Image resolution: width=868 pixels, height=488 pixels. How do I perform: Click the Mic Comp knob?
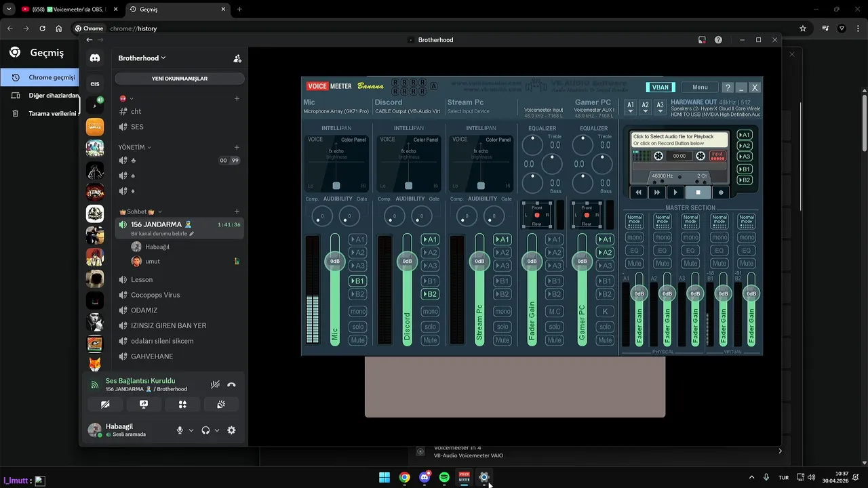(x=322, y=217)
